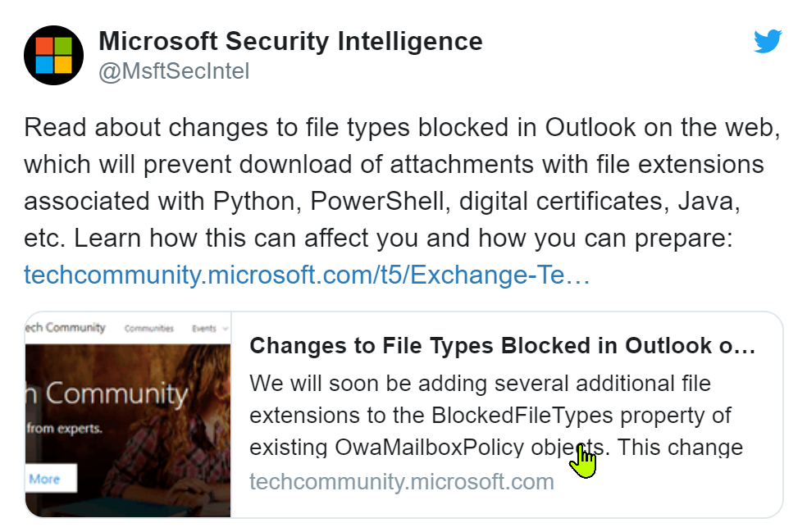Viewport: 807px width, 532px height.
Task: Click the Twitter bird icon
Action: (x=768, y=42)
